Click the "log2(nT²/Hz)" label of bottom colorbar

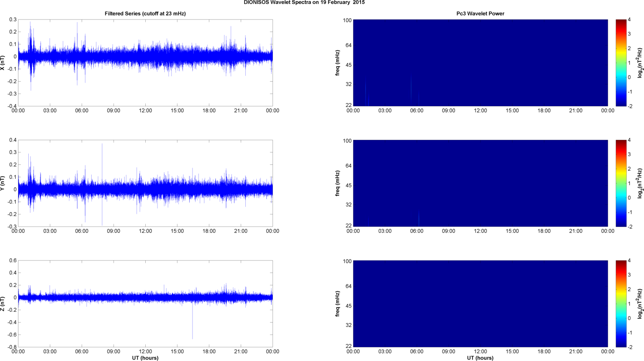pos(640,304)
